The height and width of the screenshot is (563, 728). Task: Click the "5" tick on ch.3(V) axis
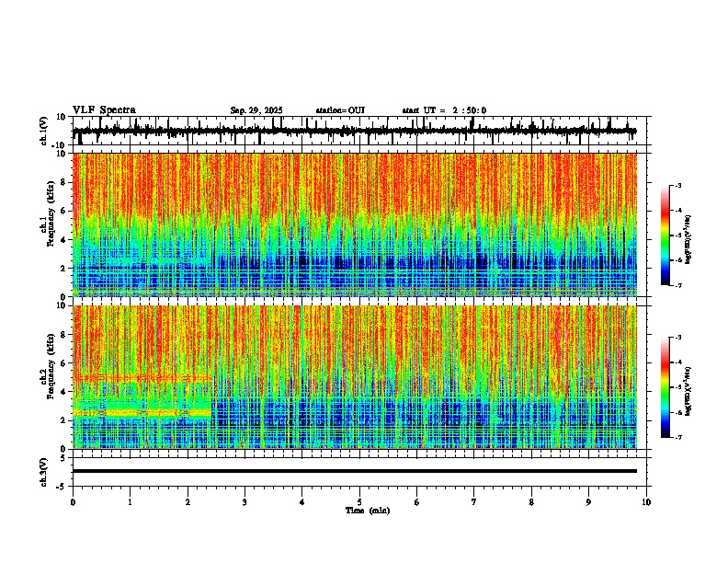pos(63,458)
